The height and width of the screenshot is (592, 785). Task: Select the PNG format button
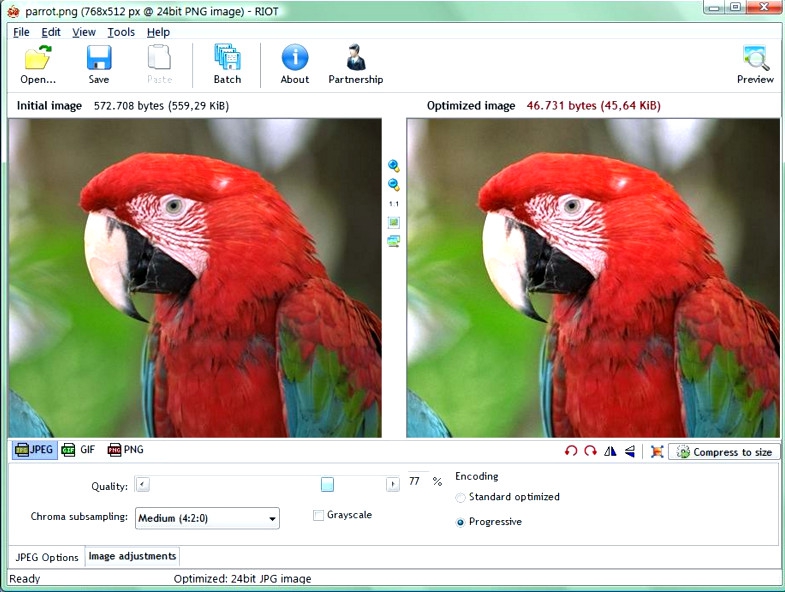click(125, 450)
